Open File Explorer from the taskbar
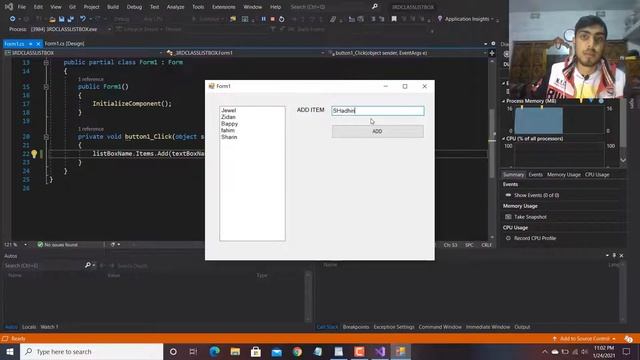Viewport: 640px width, 360px height. pyautogui.click(x=235, y=351)
